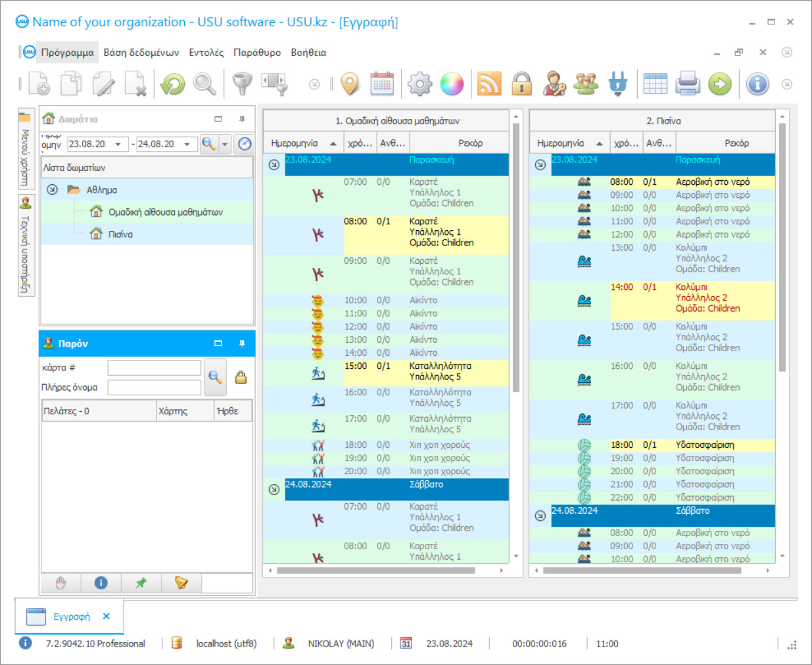Open settings gear in toolbar
The height and width of the screenshot is (665, 812).
(420, 84)
